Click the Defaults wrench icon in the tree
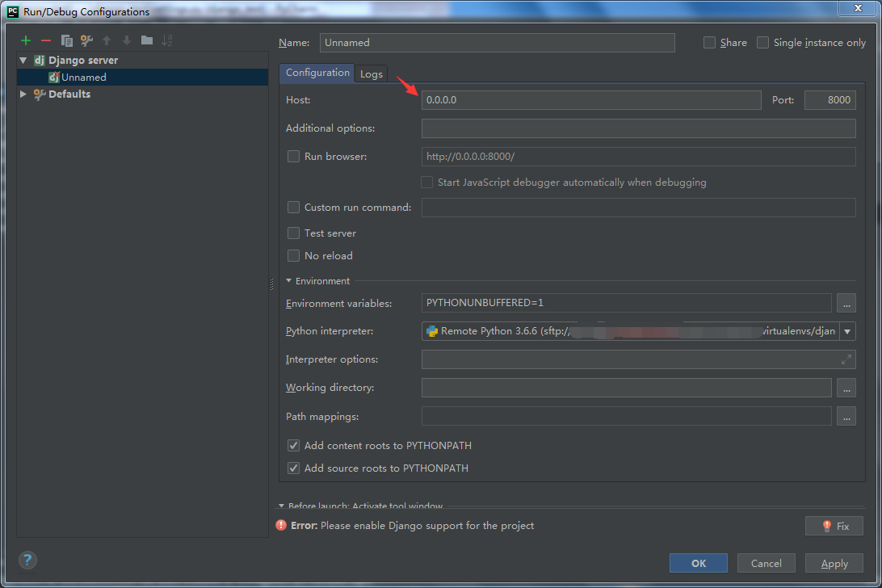Screen dimensions: 882x588 point(39,94)
